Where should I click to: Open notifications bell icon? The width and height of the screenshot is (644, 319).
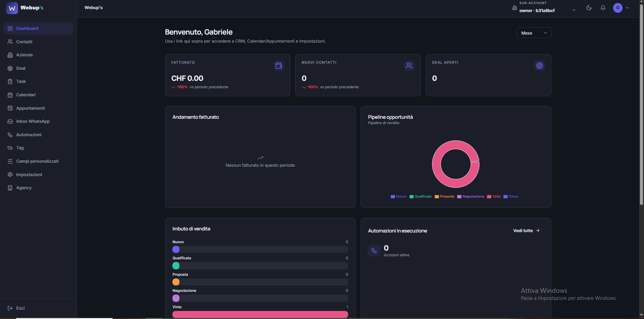click(x=603, y=8)
